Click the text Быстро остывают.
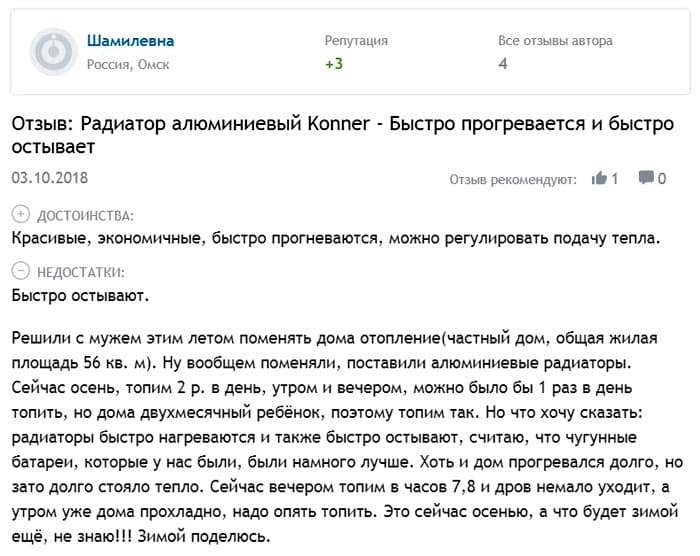The image size is (700, 556). (81, 295)
